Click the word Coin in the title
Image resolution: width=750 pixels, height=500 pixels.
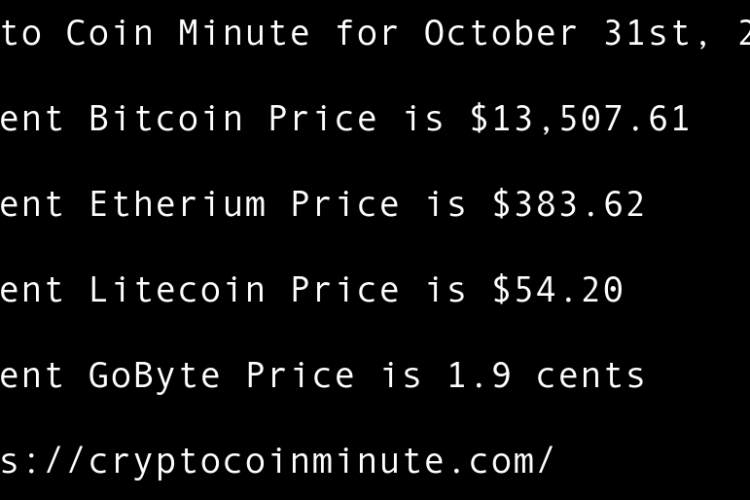point(110,33)
